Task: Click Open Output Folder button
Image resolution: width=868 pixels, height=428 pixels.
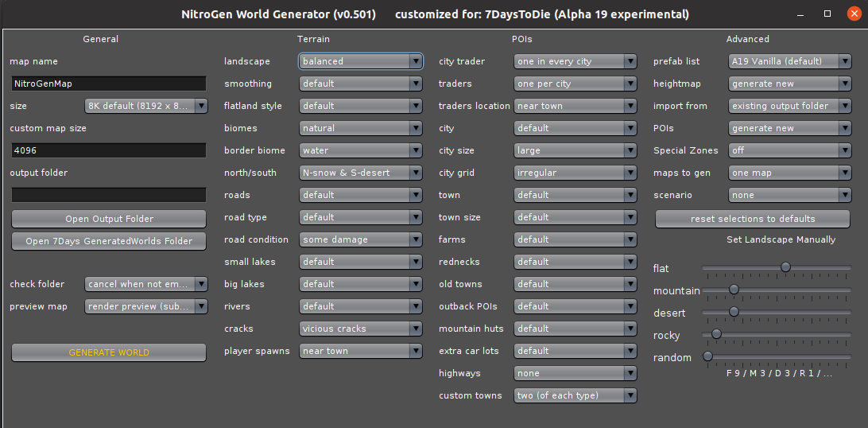Action: tap(109, 219)
